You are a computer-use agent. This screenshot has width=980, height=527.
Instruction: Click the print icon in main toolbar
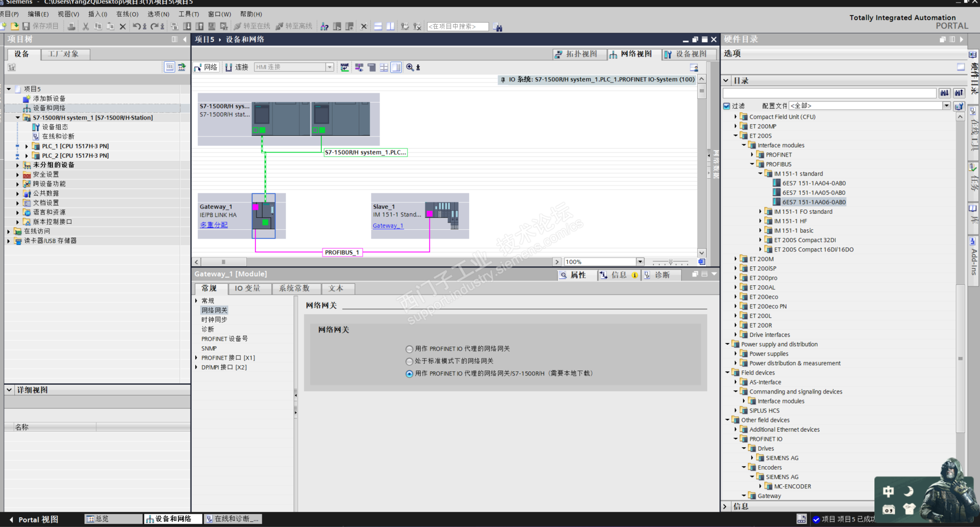pos(72,26)
